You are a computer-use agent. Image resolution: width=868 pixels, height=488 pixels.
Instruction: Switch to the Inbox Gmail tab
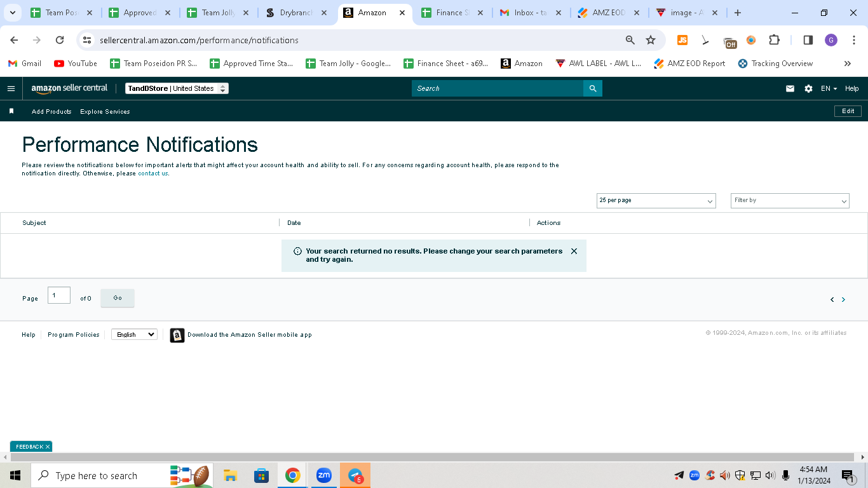[x=531, y=13]
